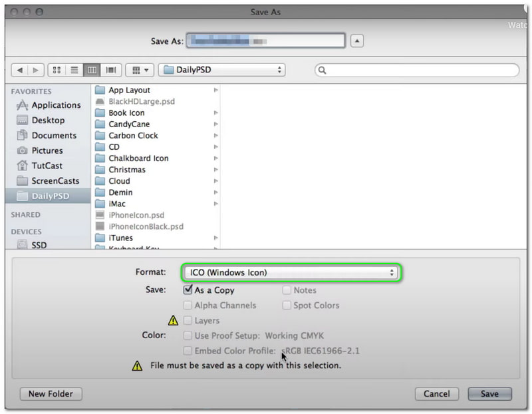
Task: Toggle the As a Copy checkbox
Action: point(188,290)
